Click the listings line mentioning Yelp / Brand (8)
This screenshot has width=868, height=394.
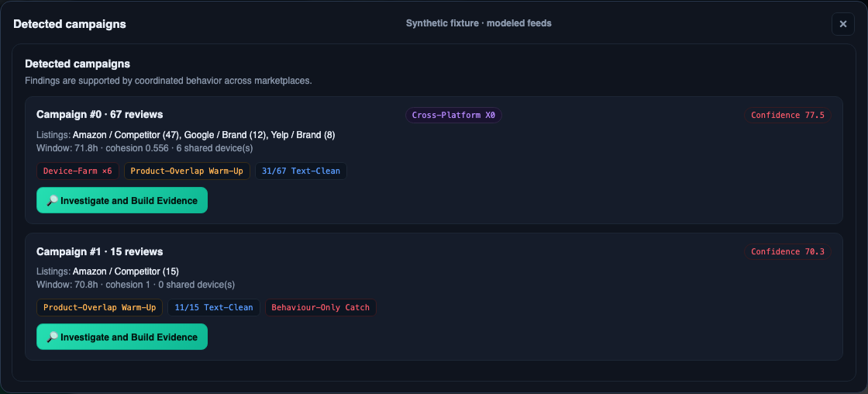coord(185,135)
